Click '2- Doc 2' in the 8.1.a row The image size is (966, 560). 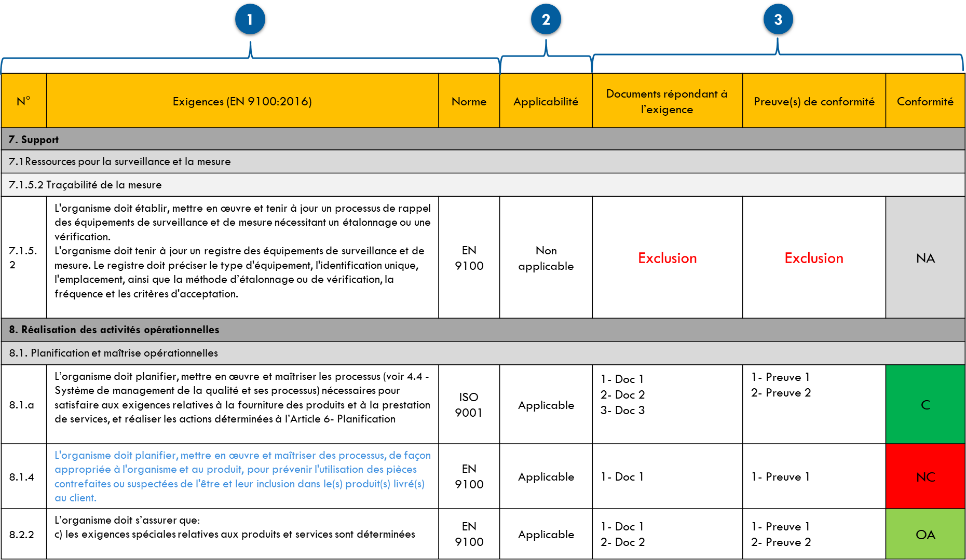pyautogui.click(x=622, y=394)
